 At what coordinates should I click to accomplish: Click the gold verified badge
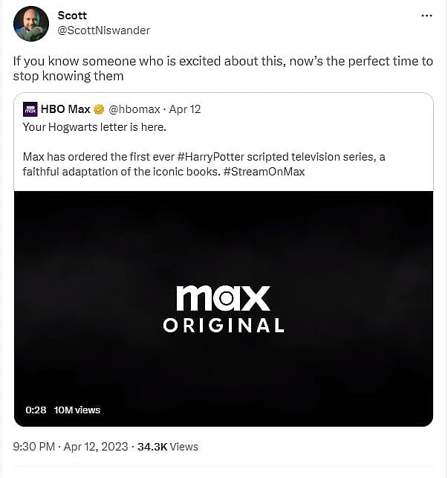pyautogui.click(x=100, y=109)
